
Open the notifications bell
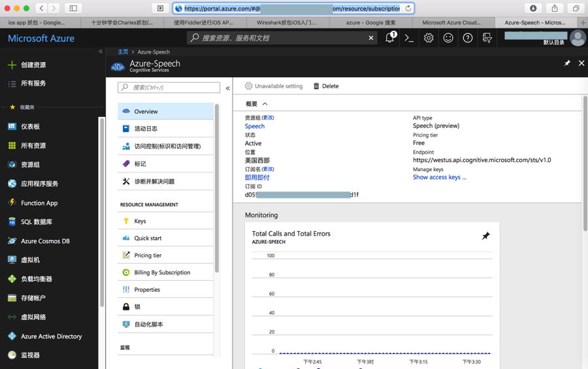(390, 39)
